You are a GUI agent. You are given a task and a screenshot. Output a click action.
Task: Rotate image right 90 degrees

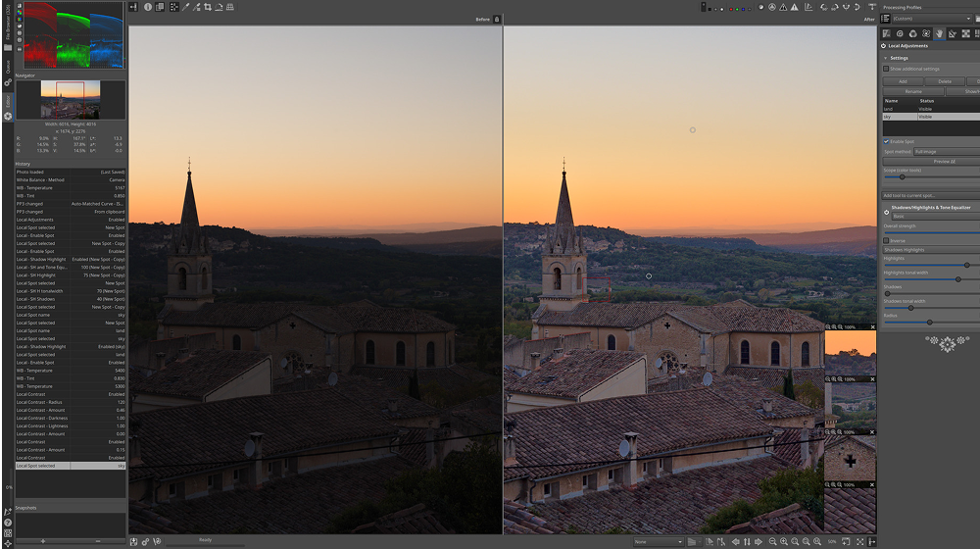coord(835,7)
